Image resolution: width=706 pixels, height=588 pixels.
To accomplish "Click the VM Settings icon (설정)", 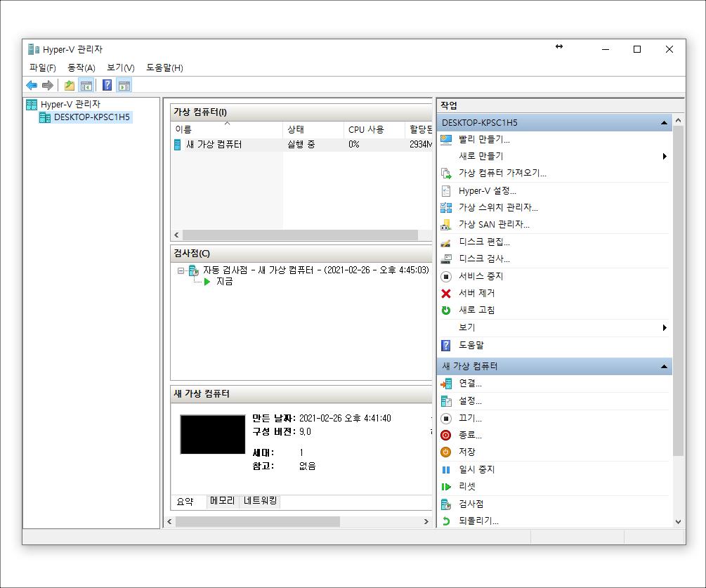I will (x=446, y=400).
